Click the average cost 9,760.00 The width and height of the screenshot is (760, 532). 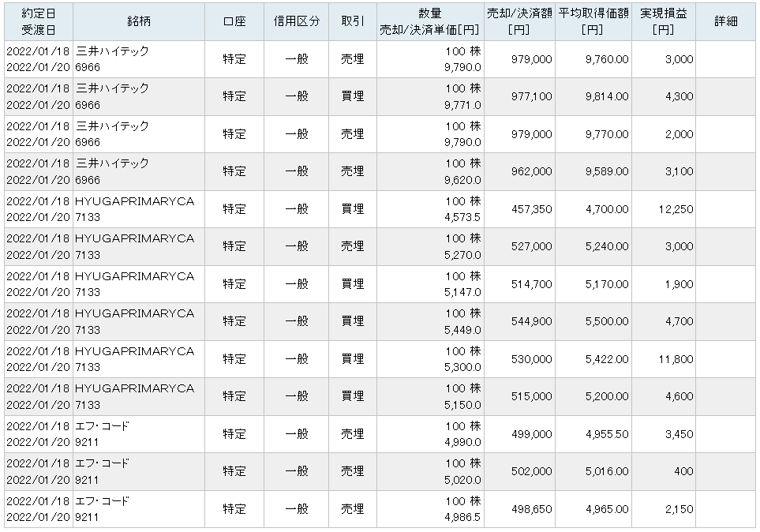(607, 59)
